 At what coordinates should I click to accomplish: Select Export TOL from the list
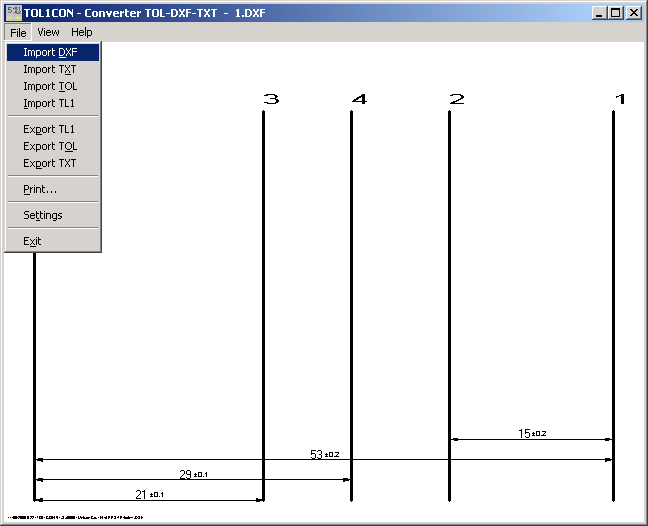pos(50,146)
